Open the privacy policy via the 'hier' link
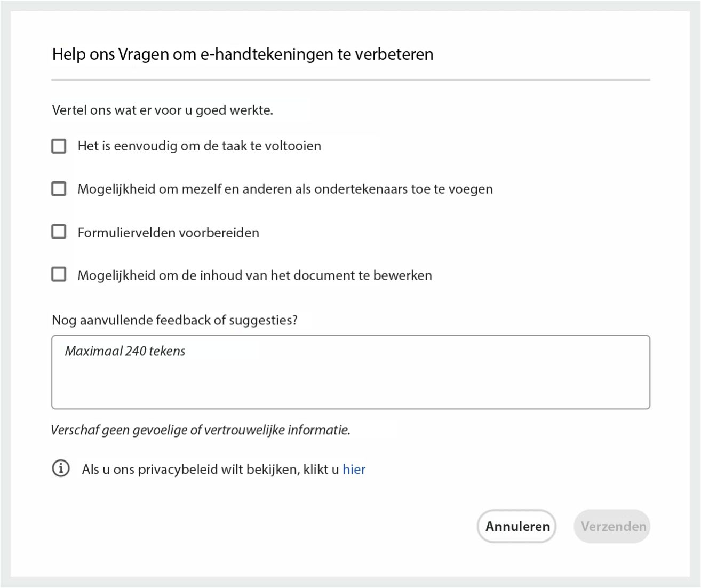Viewport: 701px width, 588px height. (x=355, y=469)
